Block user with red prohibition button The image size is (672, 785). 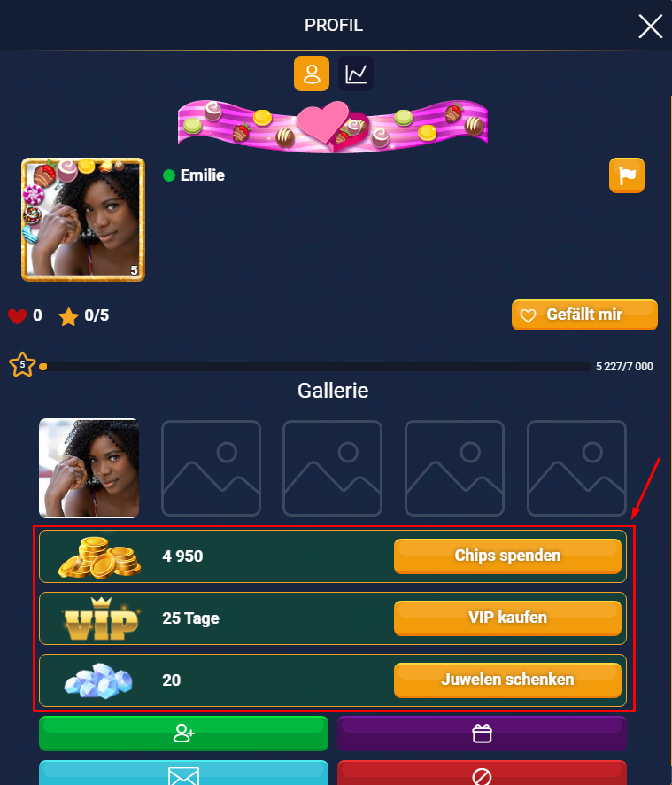[x=482, y=773]
